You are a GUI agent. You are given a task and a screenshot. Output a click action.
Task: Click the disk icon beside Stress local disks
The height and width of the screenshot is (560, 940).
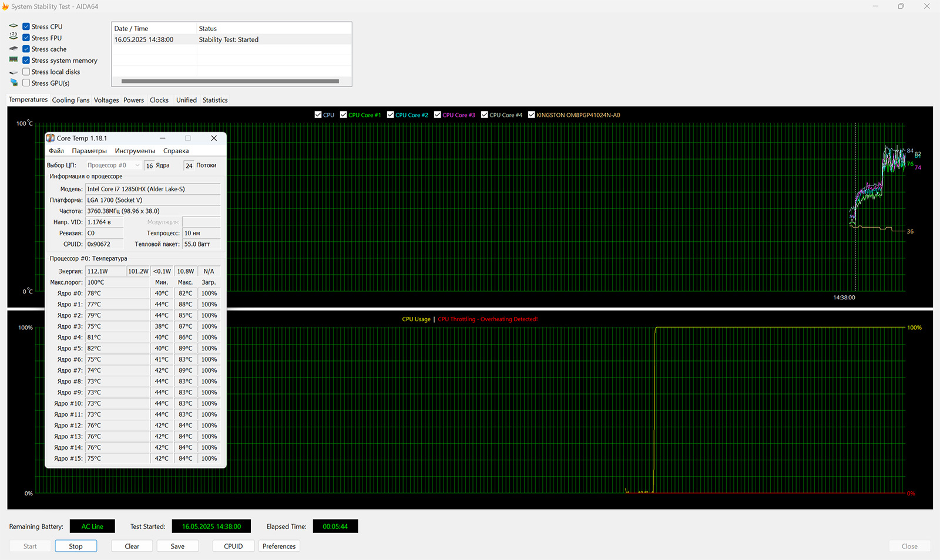click(x=14, y=72)
